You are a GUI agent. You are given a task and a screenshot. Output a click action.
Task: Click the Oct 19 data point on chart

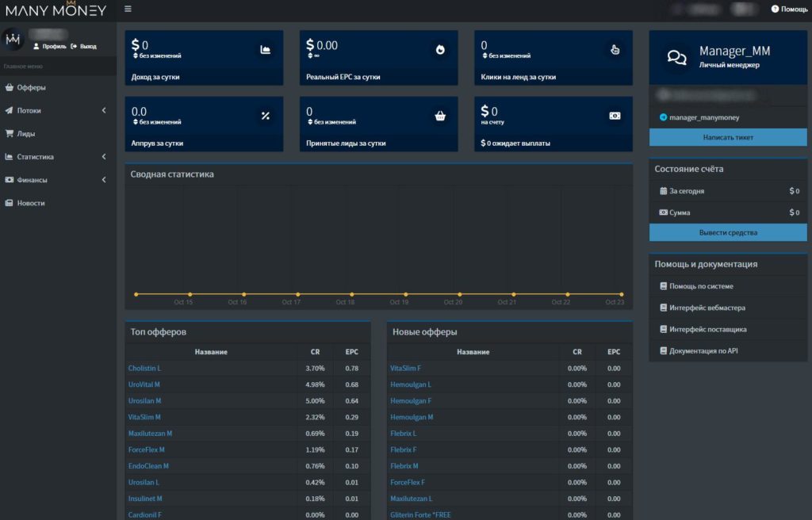pyautogui.click(x=405, y=294)
